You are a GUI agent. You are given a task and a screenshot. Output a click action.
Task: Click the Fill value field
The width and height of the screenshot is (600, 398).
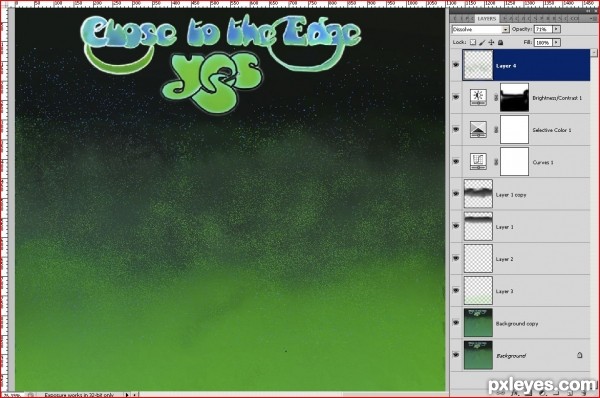pos(543,42)
